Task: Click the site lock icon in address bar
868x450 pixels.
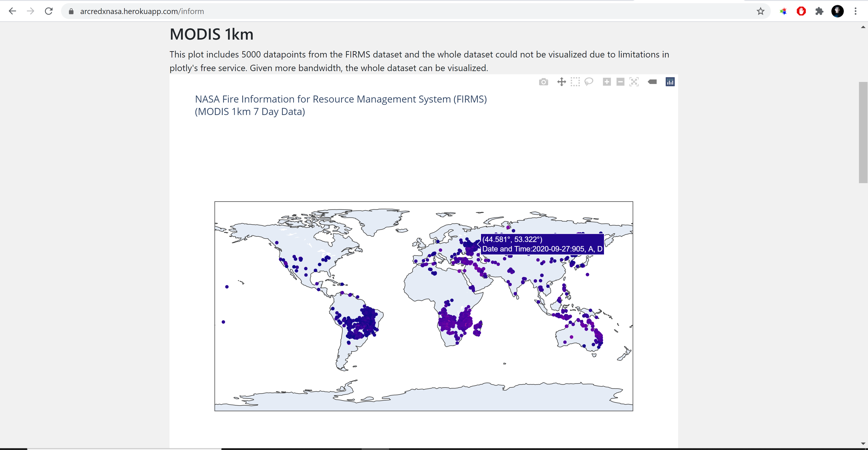Action: pyautogui.click(x=71, y=12)
